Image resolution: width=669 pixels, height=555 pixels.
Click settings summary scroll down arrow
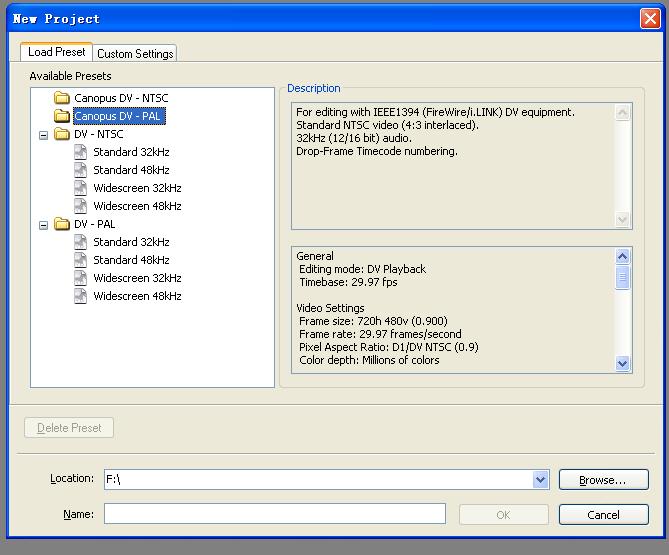coord(622,364)
